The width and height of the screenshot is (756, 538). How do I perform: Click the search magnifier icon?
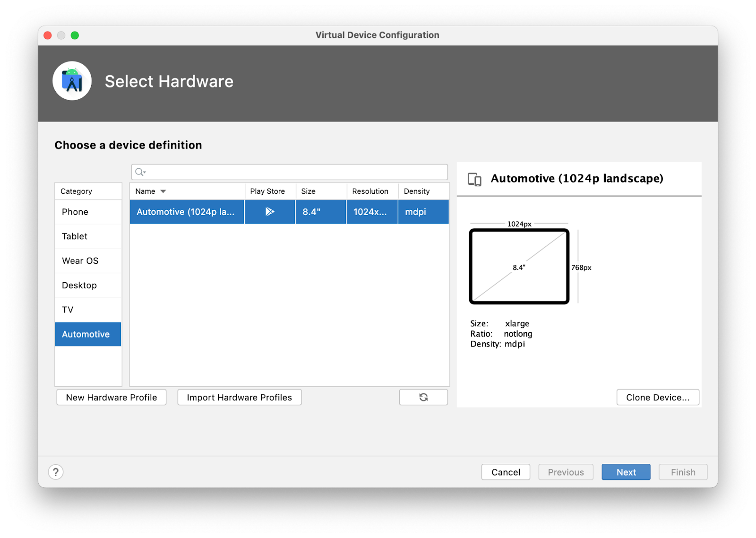pos(140,172)
